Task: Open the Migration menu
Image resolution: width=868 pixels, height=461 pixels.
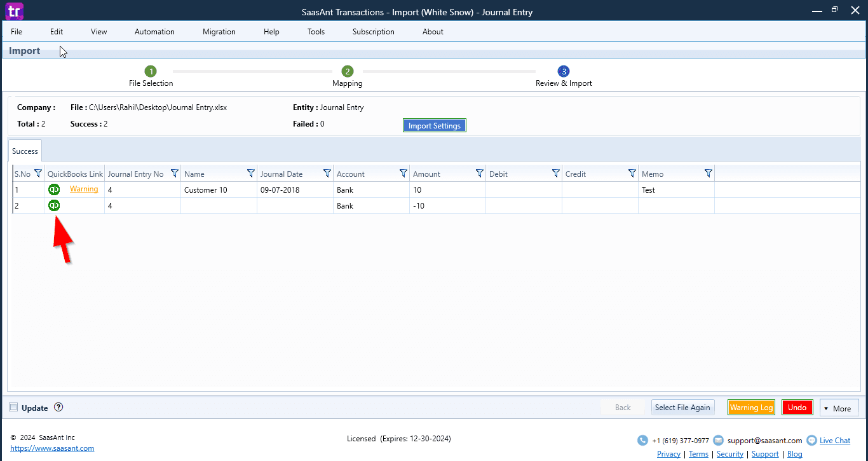Action: pyautogui.click(x=219, y=32)
